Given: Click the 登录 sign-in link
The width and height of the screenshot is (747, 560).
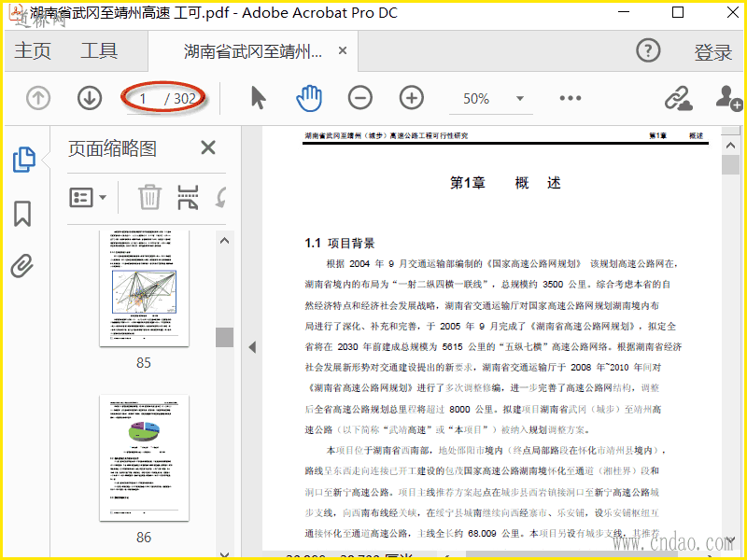Looking at the screenshot, I should [x=712, y=52].
